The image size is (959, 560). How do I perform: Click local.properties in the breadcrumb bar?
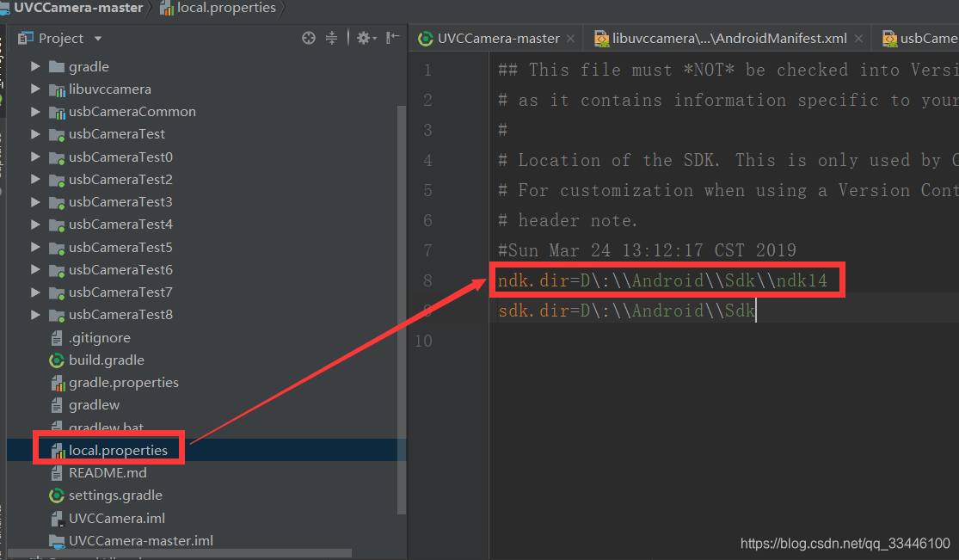coord(226,8)
